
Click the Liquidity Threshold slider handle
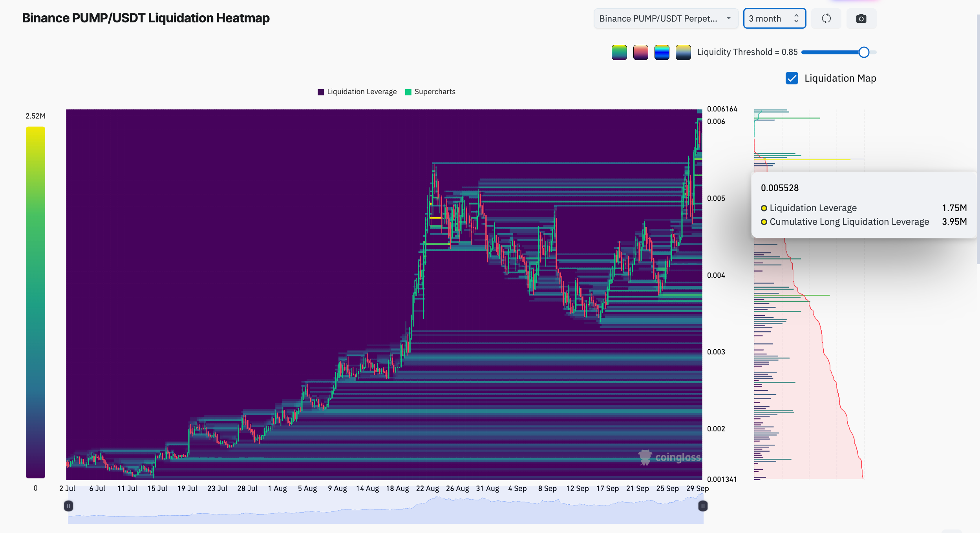[863, 52]
